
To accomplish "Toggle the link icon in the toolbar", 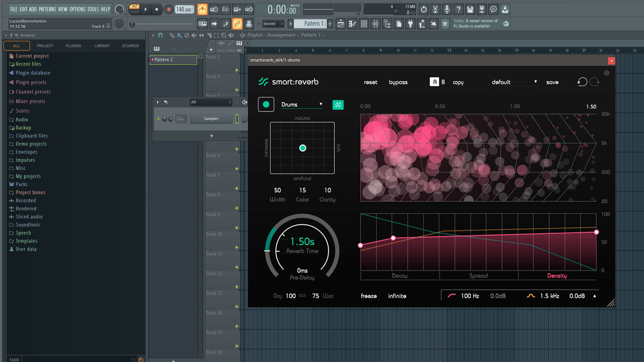I will [x=237, y=24].
